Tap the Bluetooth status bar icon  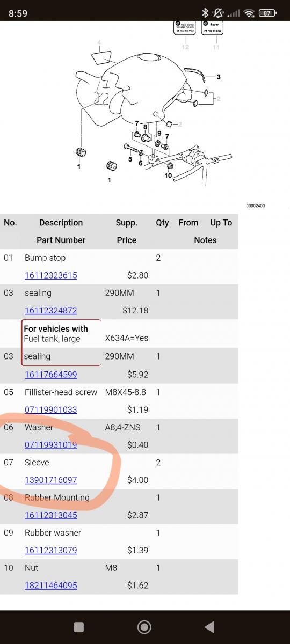(205, 13)
